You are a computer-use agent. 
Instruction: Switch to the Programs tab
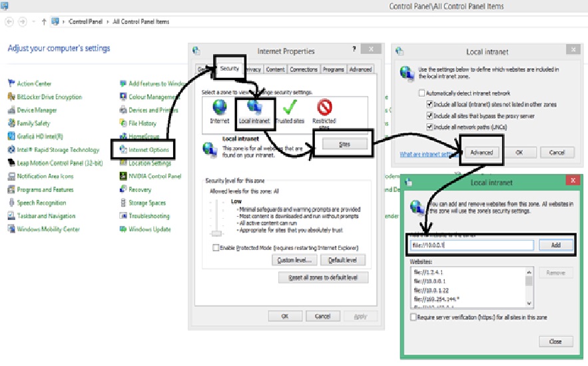[x=334, y=69]
